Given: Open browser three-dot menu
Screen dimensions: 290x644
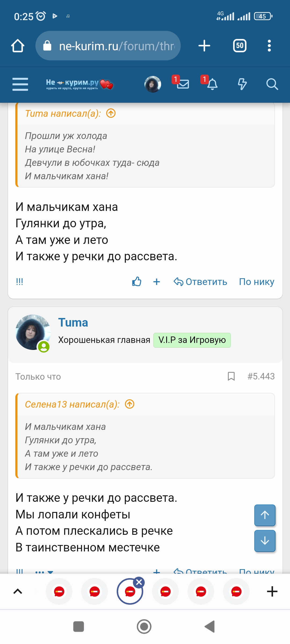Looking at the screenshot, I should (269, 46).
